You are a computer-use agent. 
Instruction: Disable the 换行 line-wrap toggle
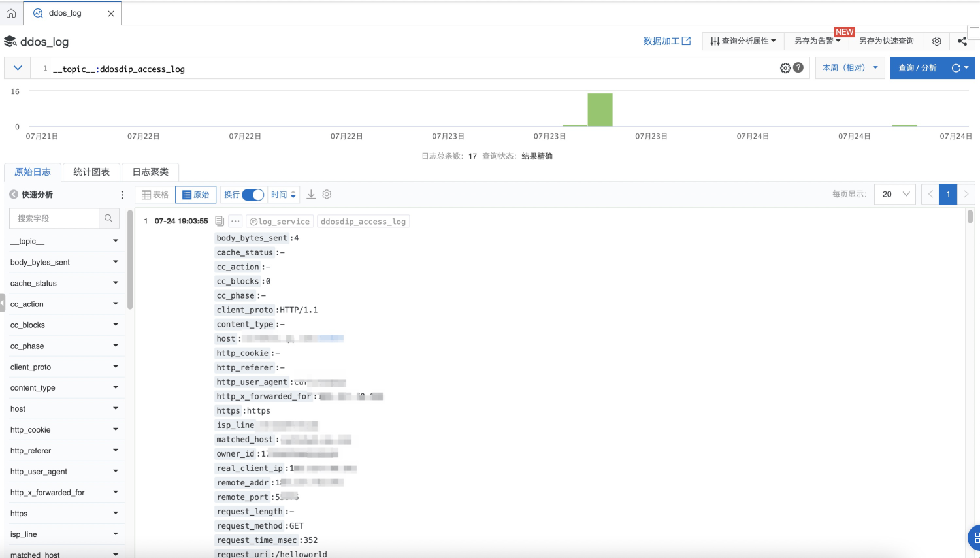[253, 194]
